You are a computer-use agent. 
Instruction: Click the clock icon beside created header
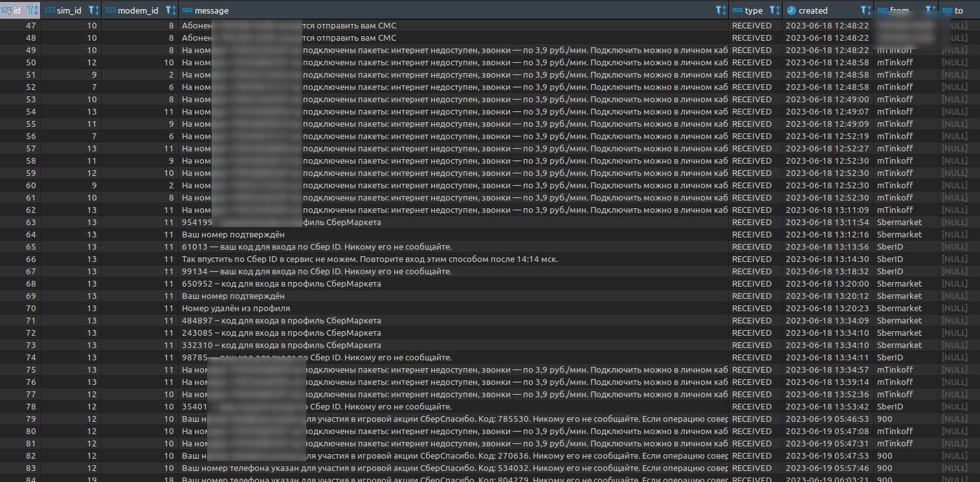coord(791,10)
